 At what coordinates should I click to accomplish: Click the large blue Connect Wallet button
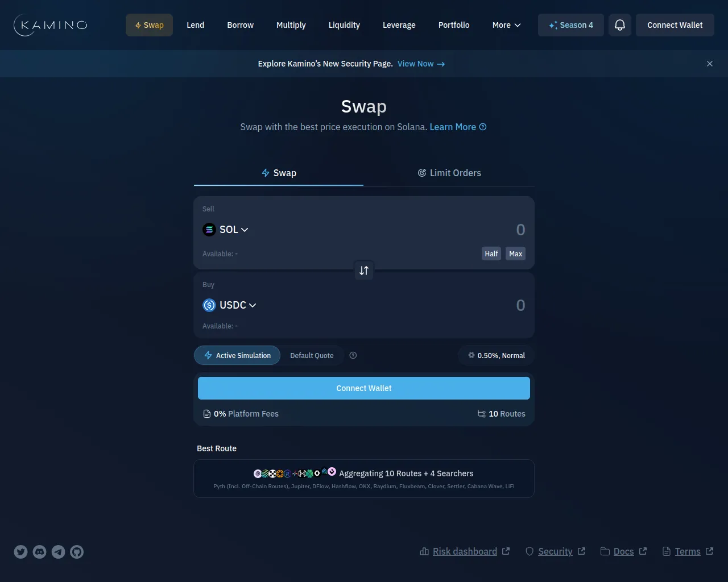[364, 388]
